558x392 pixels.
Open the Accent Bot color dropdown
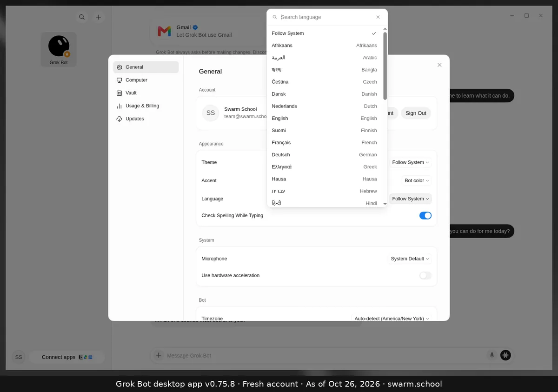pos(417,180)
